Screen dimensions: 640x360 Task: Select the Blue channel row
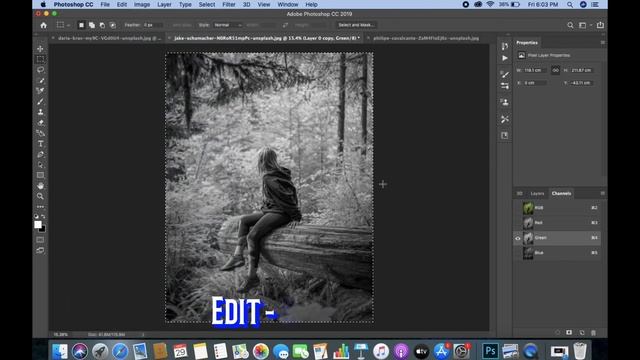pyautogui.click(x=557, y=253)
